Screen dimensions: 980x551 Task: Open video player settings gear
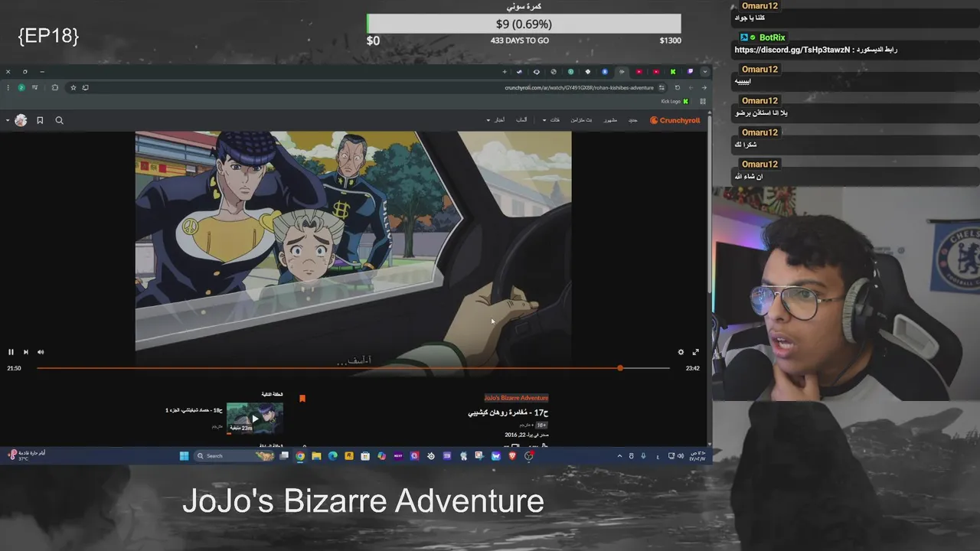click(x=681, y=352)
